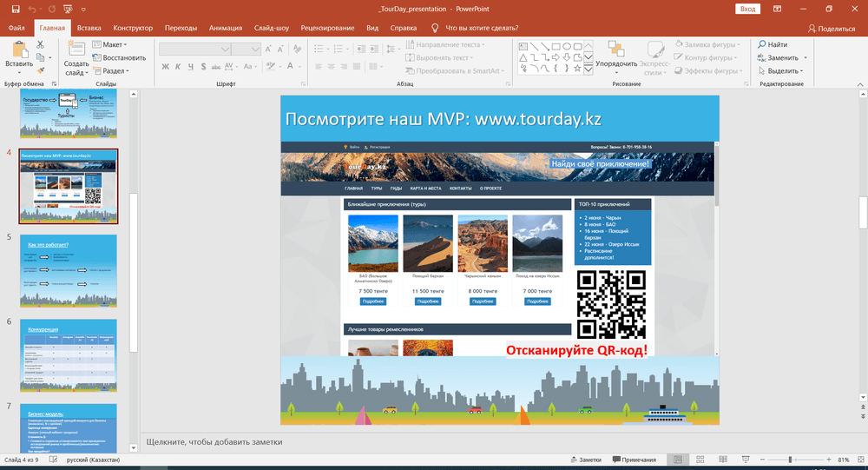
Task: Open the line spacing dropdown
Action: click(x=393, y=49)
